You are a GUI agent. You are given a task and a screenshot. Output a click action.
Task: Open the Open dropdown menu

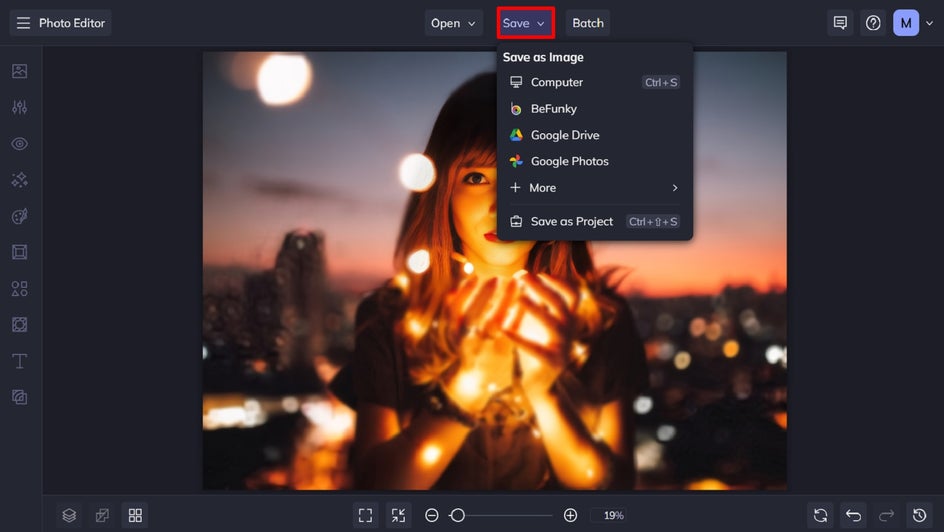[x=453, y=23]
